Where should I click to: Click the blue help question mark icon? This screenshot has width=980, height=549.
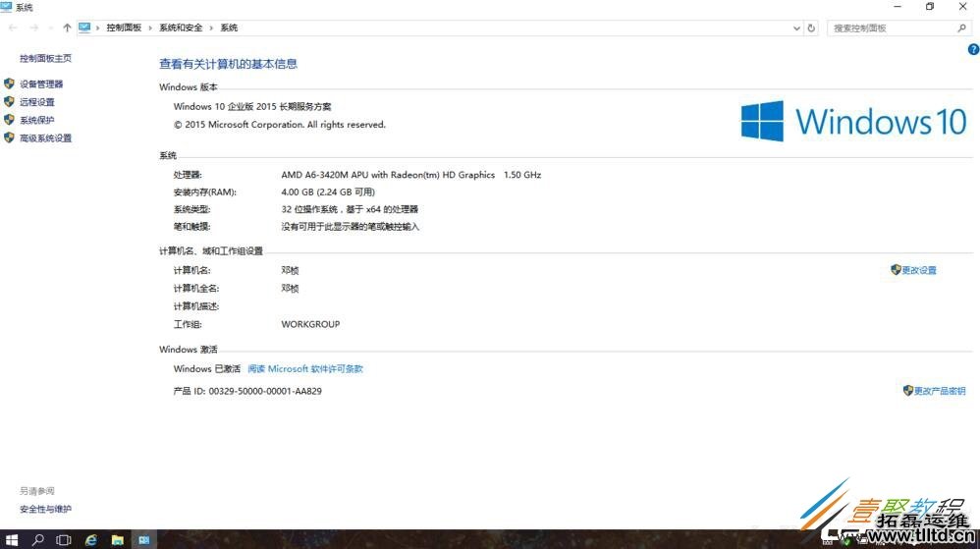(973, 49)
